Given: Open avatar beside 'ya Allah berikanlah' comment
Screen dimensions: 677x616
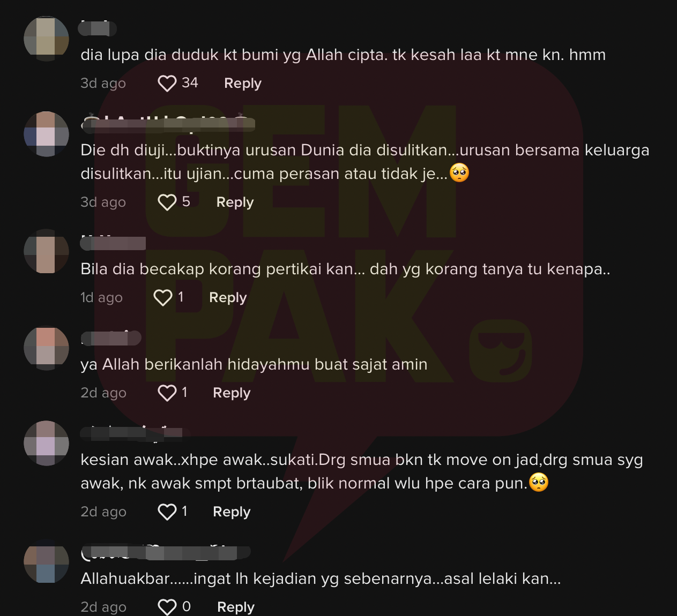Looking at the screenshot, I should click(47, 348).
